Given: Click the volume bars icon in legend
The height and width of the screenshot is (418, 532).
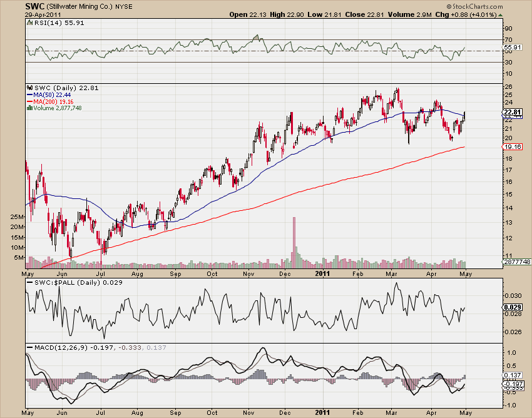Looking at the screenshot, I should click(29, 108).
